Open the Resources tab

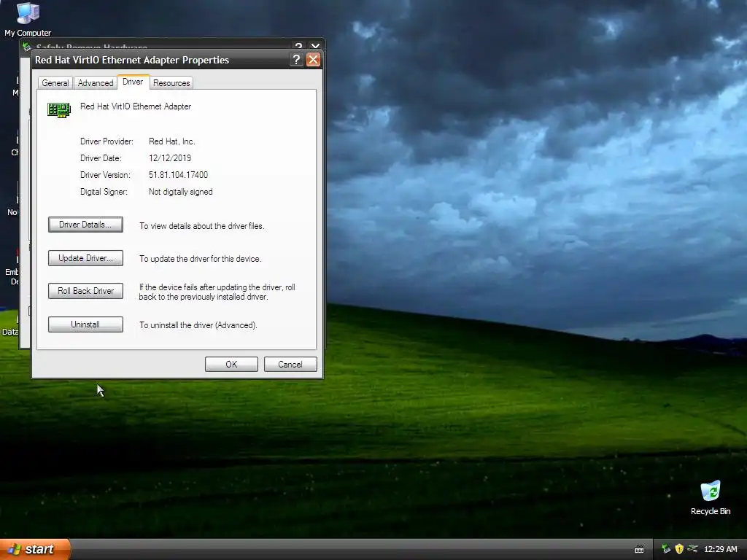171,83
